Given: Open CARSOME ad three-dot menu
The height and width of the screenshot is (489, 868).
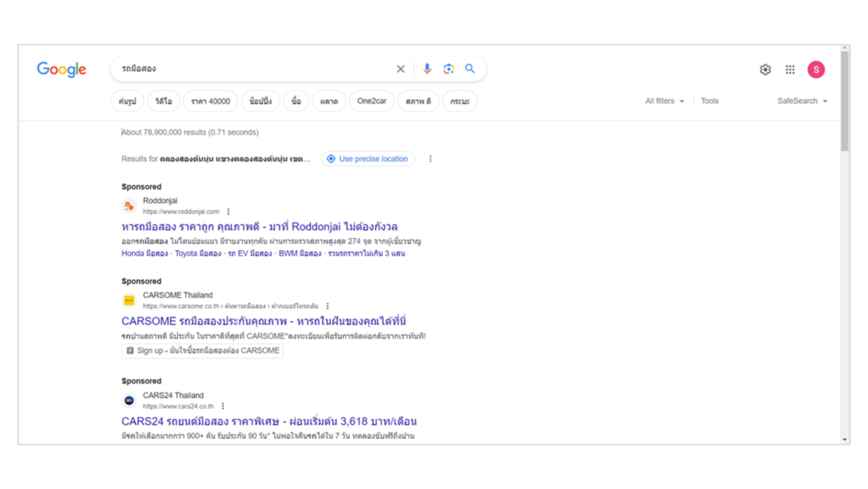Looking at the screenshot, I should click(x=328, y=307).
